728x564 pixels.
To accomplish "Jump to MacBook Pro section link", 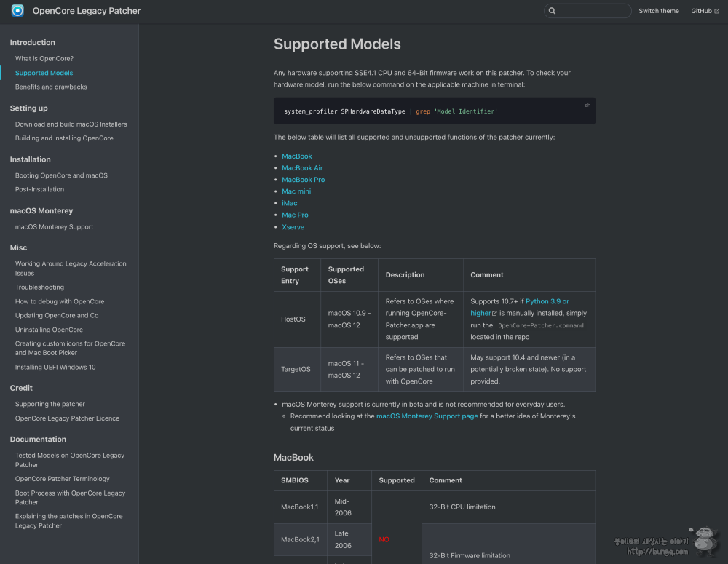I will pos(303,179).
